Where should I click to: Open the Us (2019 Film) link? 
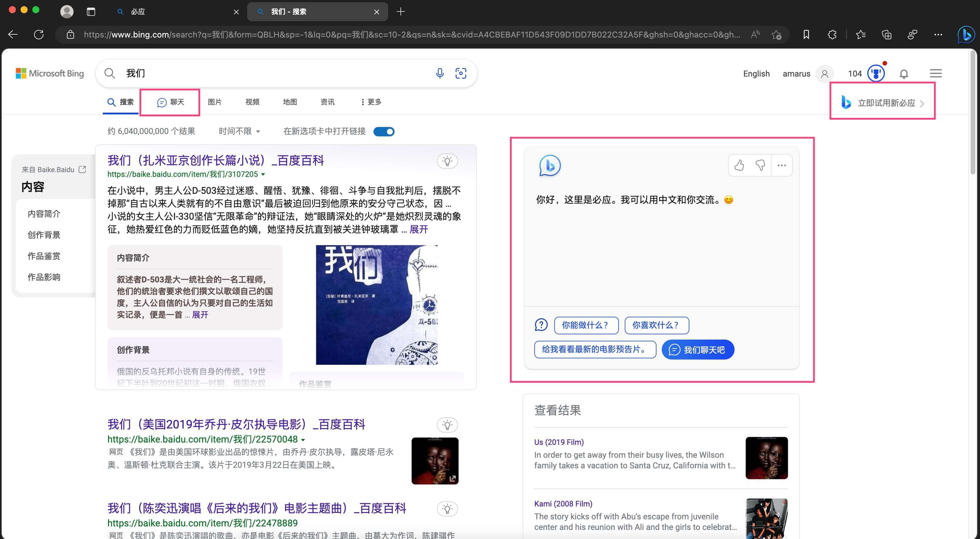(x=558, y=442)
